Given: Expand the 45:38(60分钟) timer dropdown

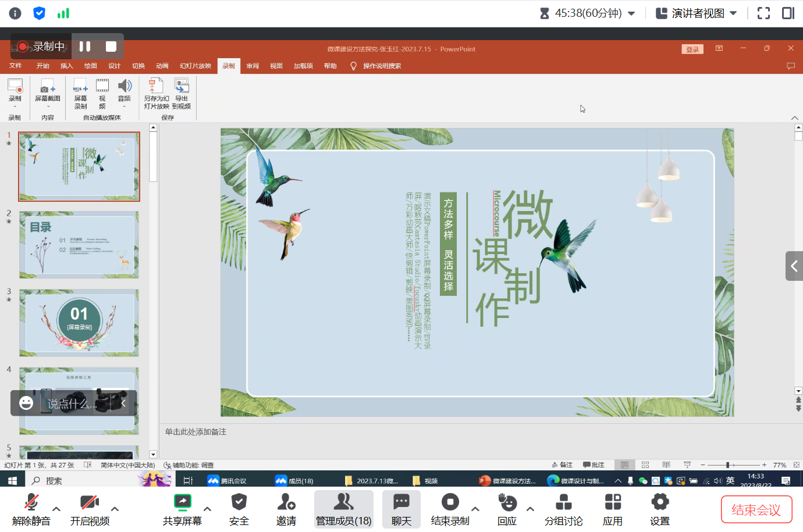Looking at the screenshot, I should pos(631,13).
